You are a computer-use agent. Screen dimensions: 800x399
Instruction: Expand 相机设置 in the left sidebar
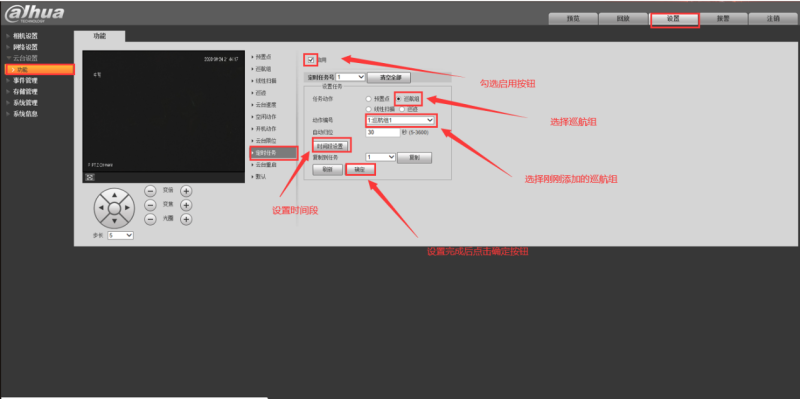(25, 36)
